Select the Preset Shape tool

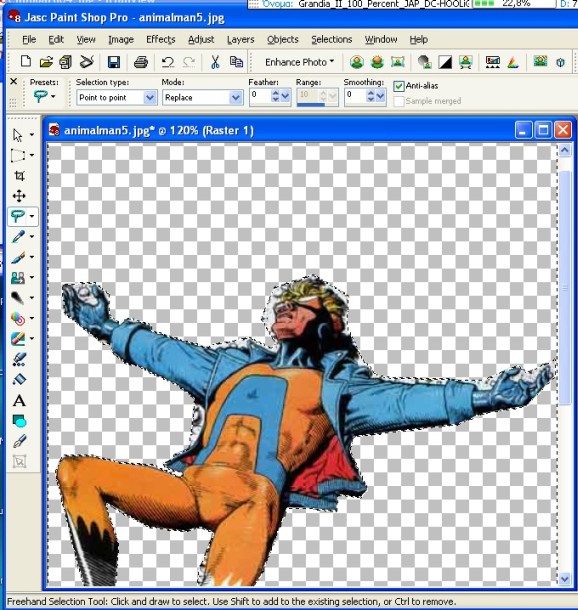(19, 421)
